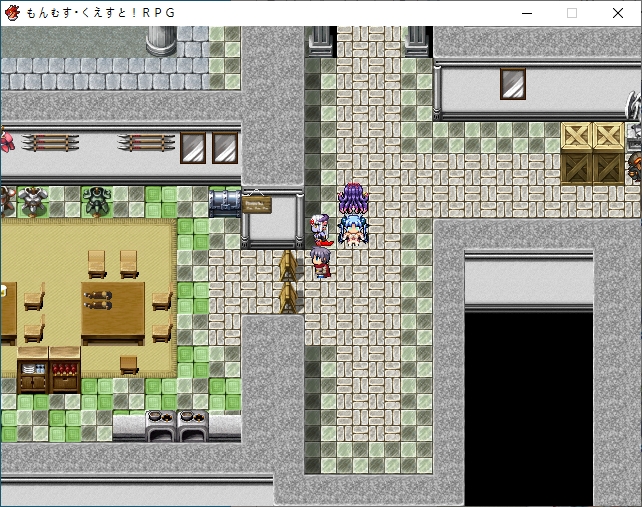Click the upper wooden barricade fence
Viewport: 642px width, 507px height.
(x=288, y=265)
